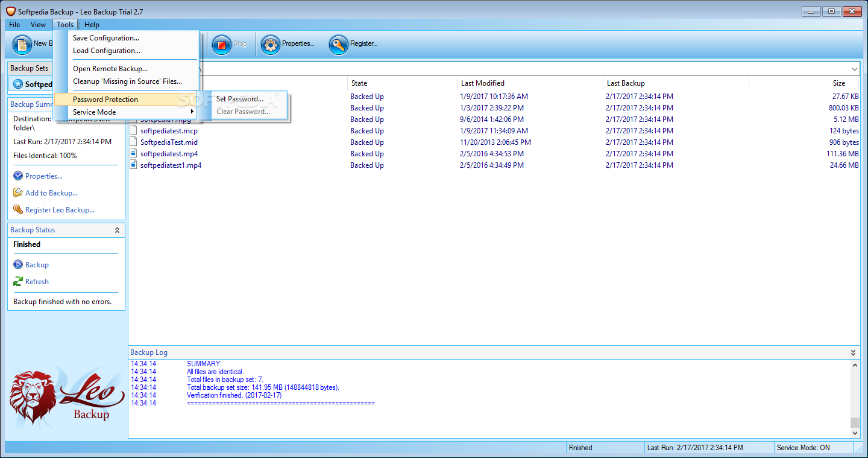Open the backup path dropdown arrow
Screen dimensions: 868x458
pyautogui.click(x=855, y=69)
